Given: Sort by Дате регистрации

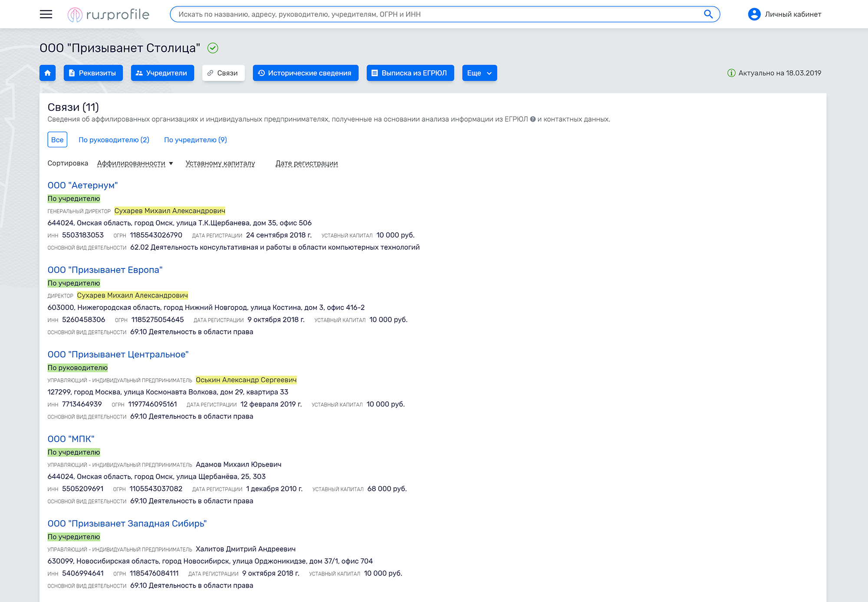Looking at the screenshot, I should 306,163.
